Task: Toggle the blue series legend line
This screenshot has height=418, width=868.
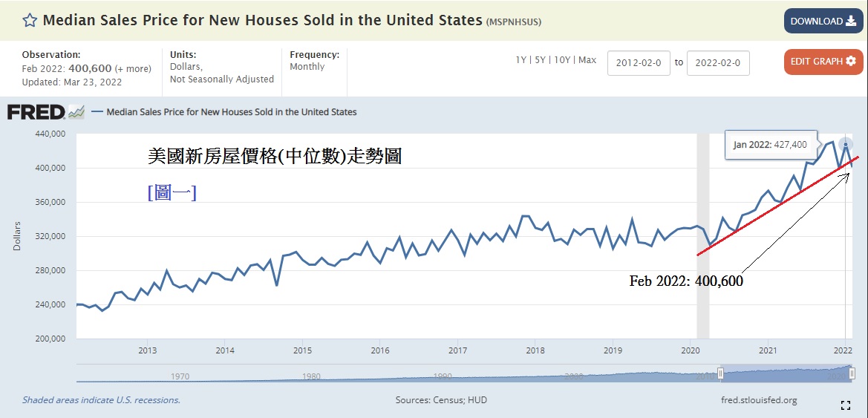Action: click(x=97, y=112)
